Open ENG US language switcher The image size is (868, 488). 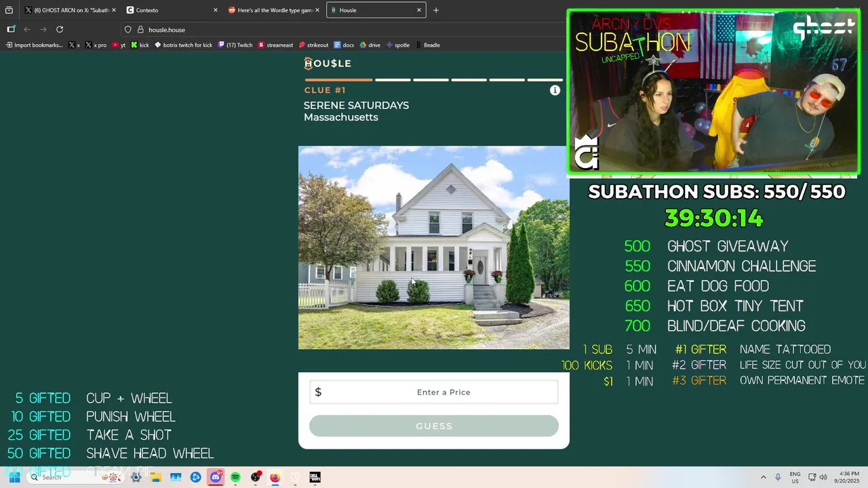tap(795, 477)
